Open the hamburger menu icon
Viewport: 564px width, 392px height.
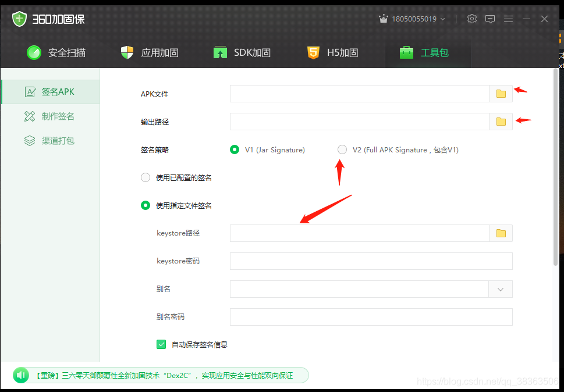[508, 19]
